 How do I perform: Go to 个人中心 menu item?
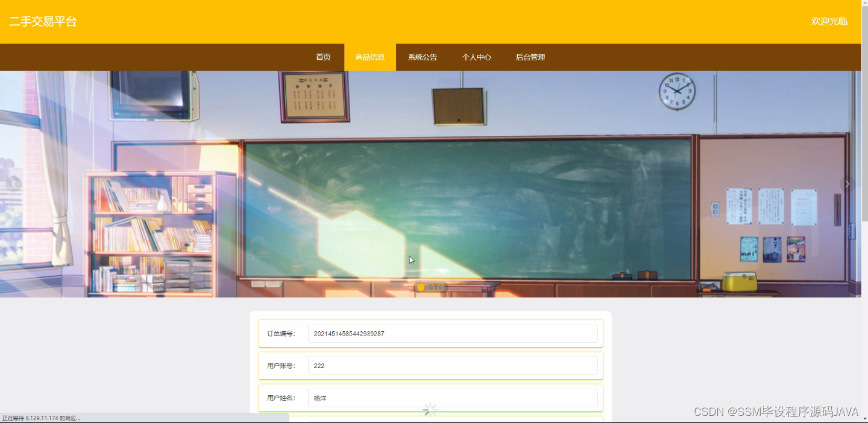click(x=476, y=57)
